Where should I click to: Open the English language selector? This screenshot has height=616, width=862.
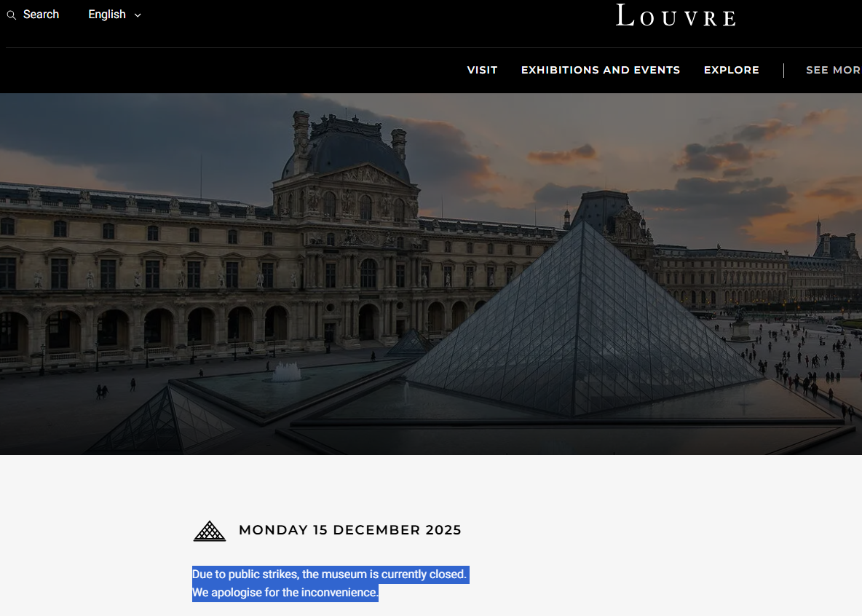click(x=114, y=15)
